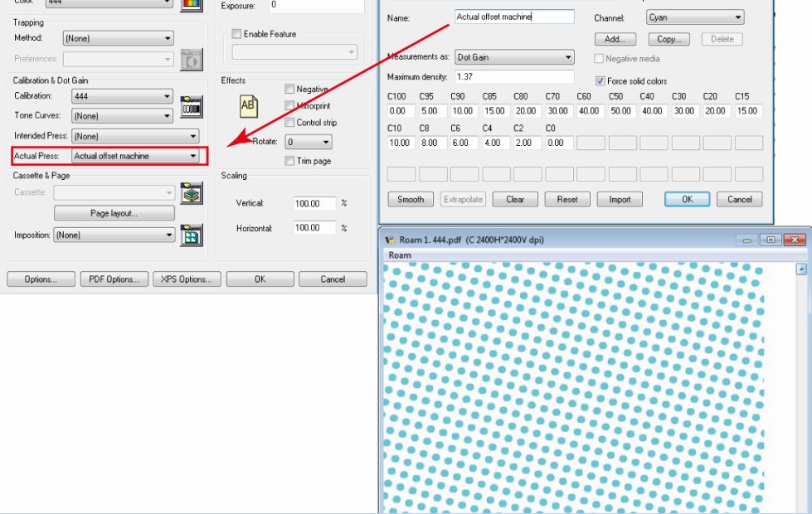Enable the Enable Feature checkbox
Viewport: 812px width, 514px height.
pyautogui.click(x=236, y=34)
